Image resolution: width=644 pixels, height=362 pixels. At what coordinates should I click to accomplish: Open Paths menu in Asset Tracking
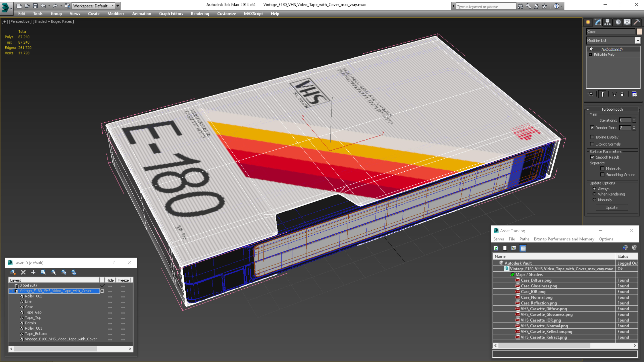pyautogui.click(x=524, y=239)
